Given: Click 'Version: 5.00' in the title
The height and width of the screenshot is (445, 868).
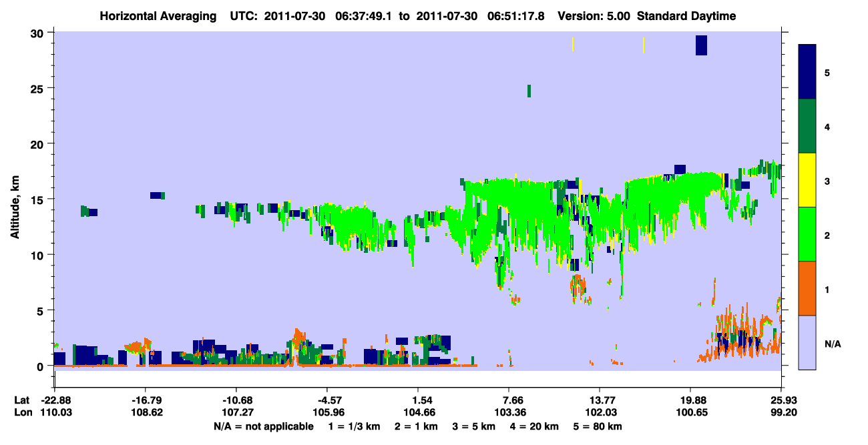Looking at the screenshot, I should tap(596, 16).
